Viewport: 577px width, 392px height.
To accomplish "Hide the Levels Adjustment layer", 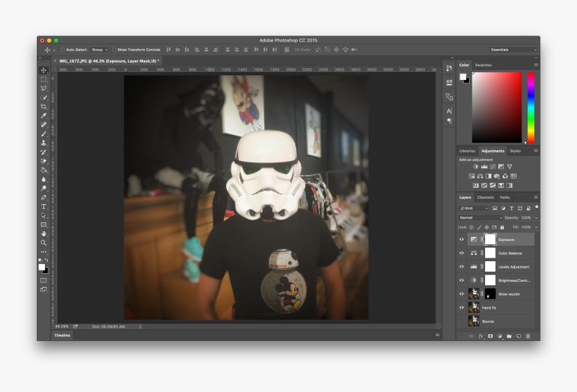I will pyautogui.click(x=462, y=266).
